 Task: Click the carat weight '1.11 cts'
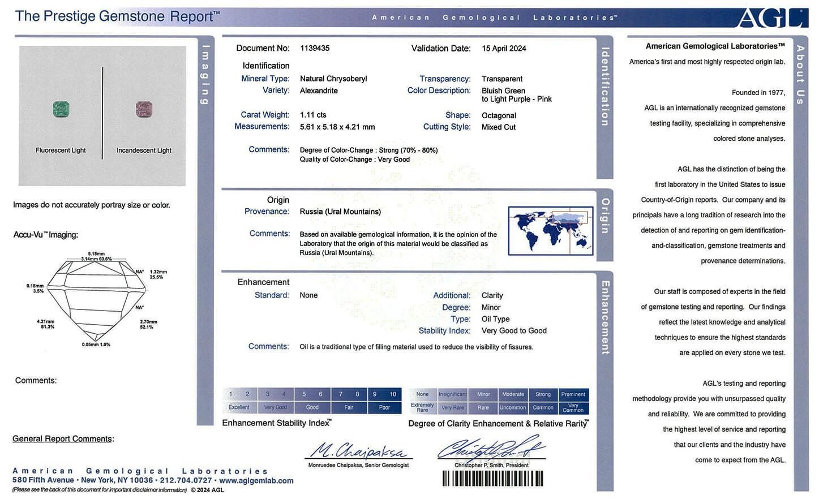[313, 115]
